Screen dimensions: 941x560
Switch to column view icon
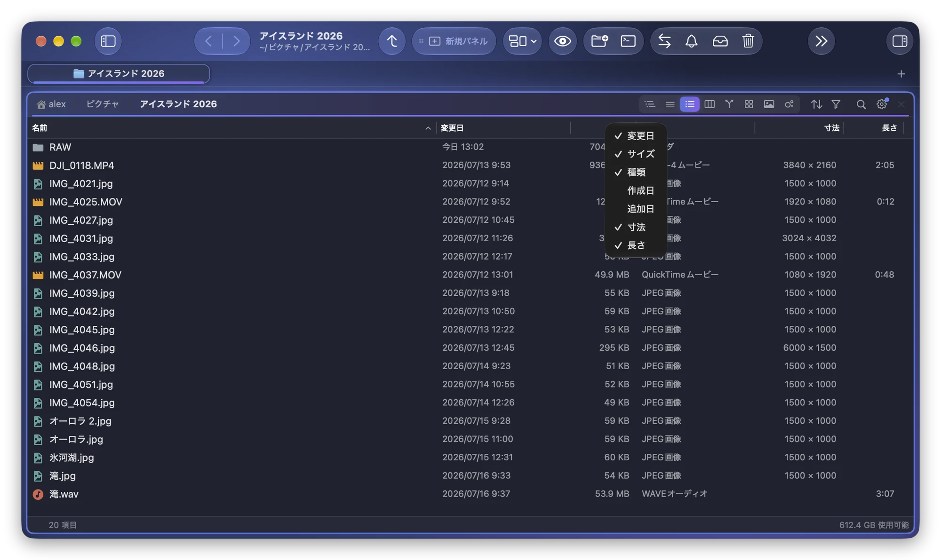710,104
